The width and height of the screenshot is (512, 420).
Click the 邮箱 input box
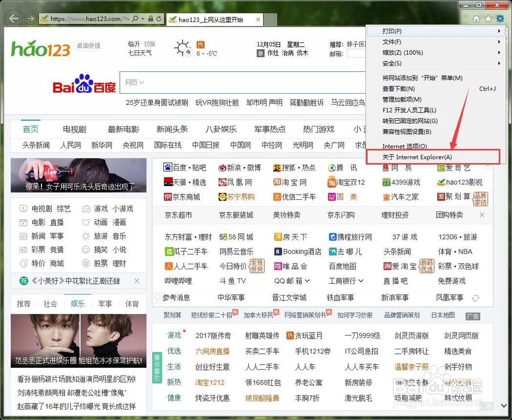pyautogui.click(x=356, y=54)
